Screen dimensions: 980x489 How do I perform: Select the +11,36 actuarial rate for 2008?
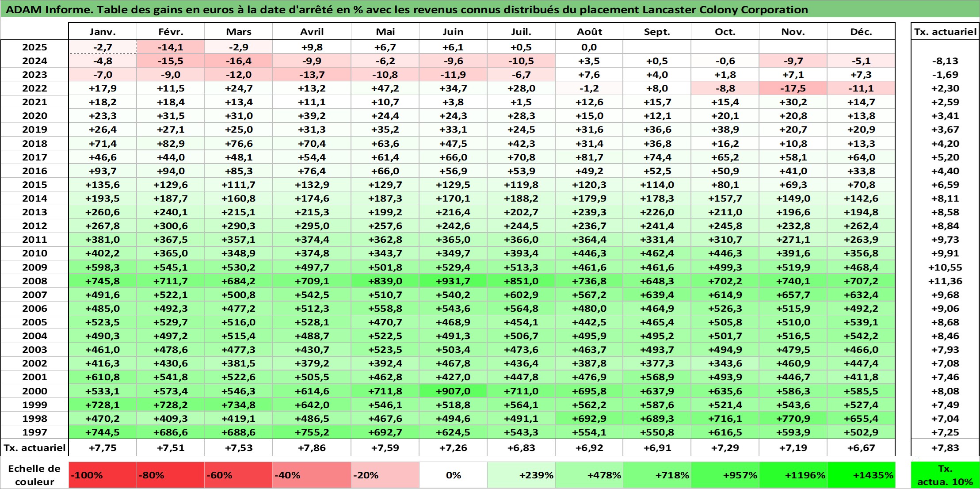(945, 281)
